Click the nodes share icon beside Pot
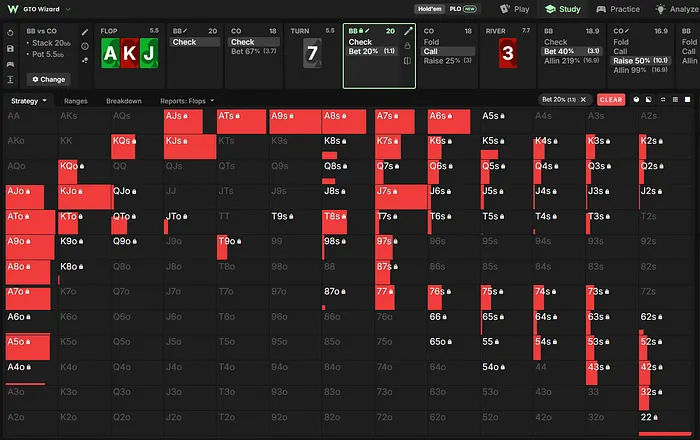 click(x=85, y=60)
